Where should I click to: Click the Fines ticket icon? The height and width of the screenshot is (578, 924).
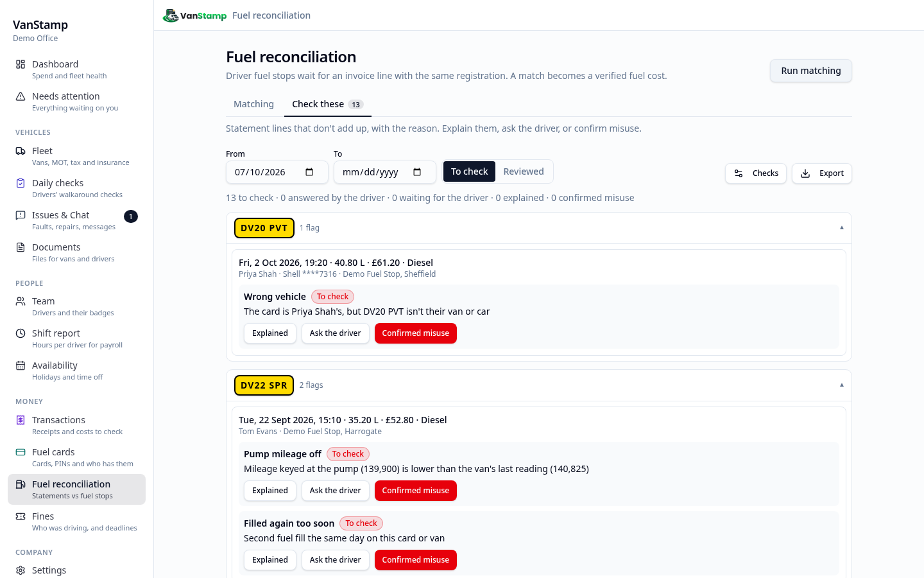point(21,516)
